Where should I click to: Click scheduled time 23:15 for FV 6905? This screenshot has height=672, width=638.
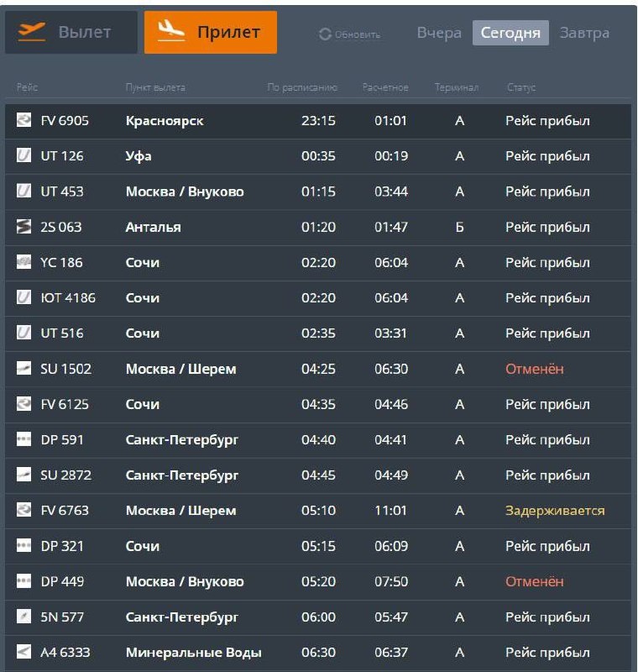tap(318, 121)
